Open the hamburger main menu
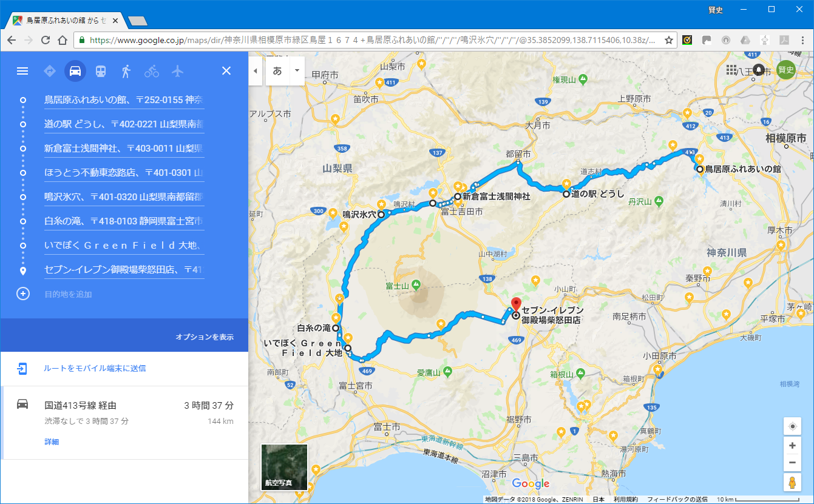Screen dimensions: 814x504 22,71
